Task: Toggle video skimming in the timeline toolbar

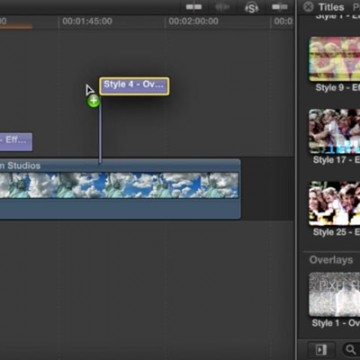Action: (194, 7)
